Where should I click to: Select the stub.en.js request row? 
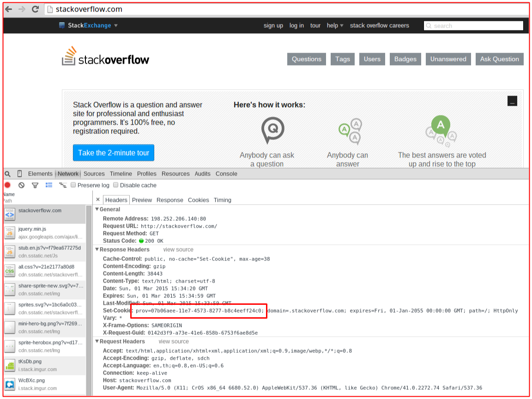click(44, 252)
